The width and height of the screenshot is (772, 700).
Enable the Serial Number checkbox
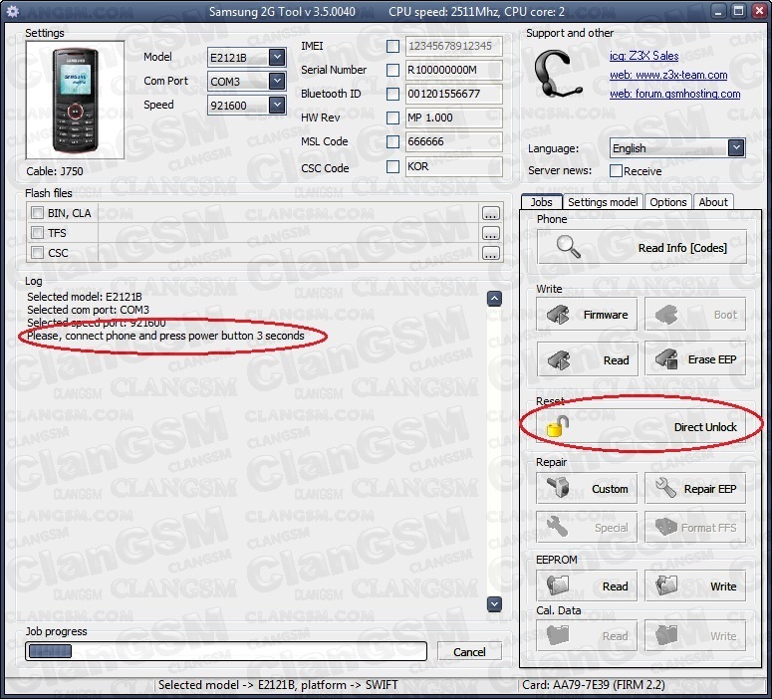[392, 70]
